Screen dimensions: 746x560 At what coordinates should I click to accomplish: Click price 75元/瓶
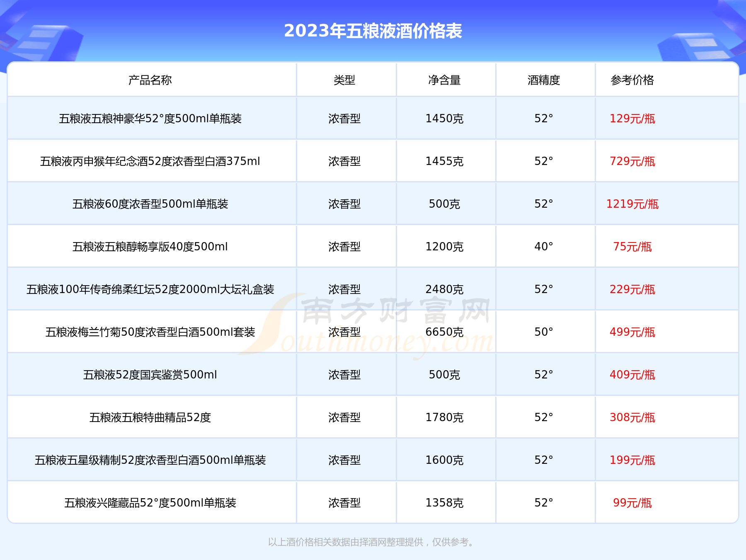pyautogui.click(x=632, y=247)
